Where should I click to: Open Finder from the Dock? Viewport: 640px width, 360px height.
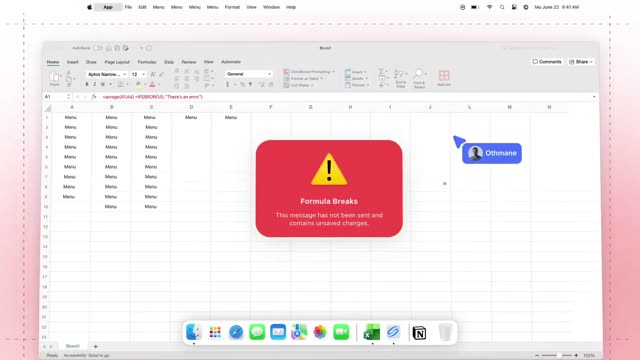pyautogui.click(x=193, y=332)
